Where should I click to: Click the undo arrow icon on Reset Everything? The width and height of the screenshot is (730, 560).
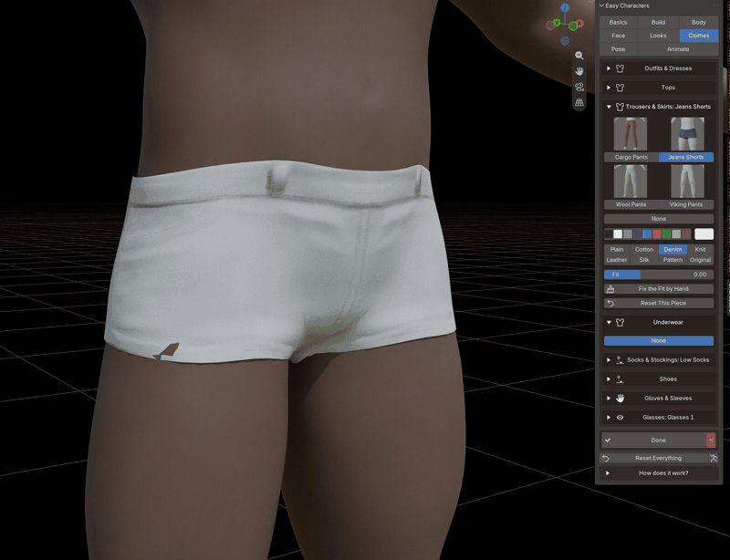[x=606, y=458]
